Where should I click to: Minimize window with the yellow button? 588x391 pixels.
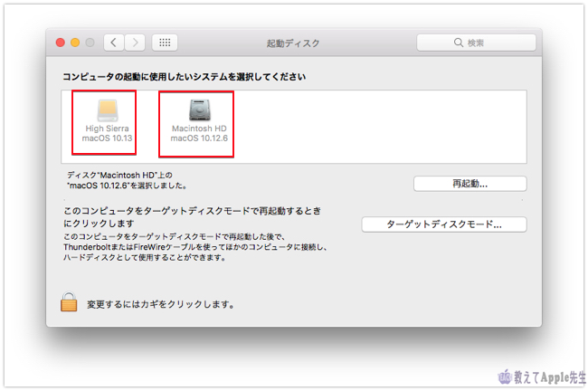click(75, 43)
